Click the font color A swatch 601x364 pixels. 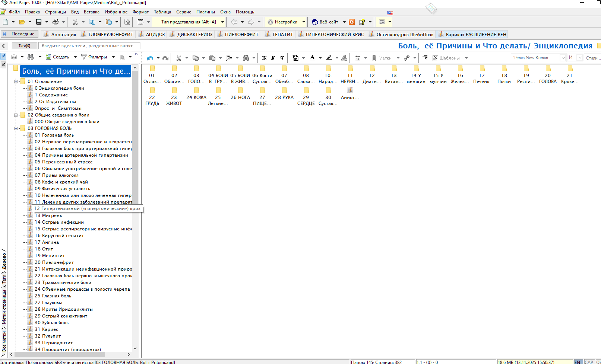click(x=312, y=58)
